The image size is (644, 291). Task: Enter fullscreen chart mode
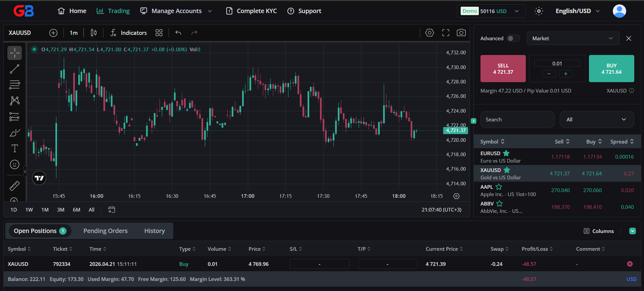(446, 33)
